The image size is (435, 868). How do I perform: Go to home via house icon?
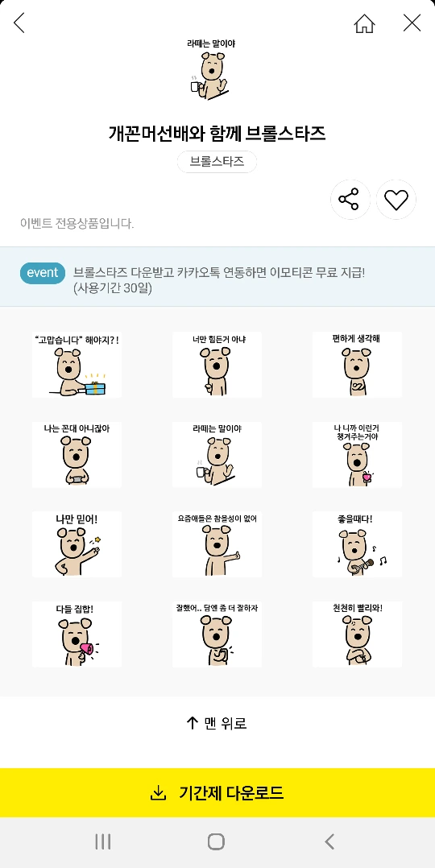point(364,23)
